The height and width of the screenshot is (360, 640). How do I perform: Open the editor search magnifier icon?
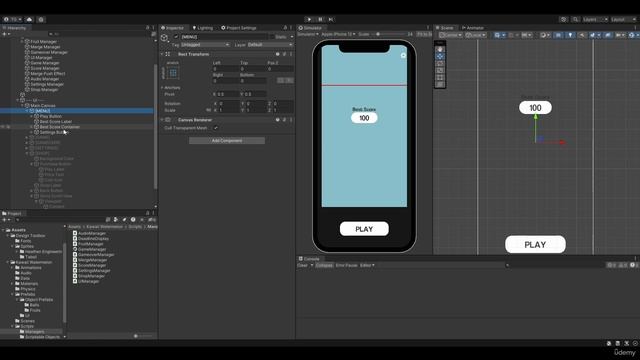(x=575, y=19)
